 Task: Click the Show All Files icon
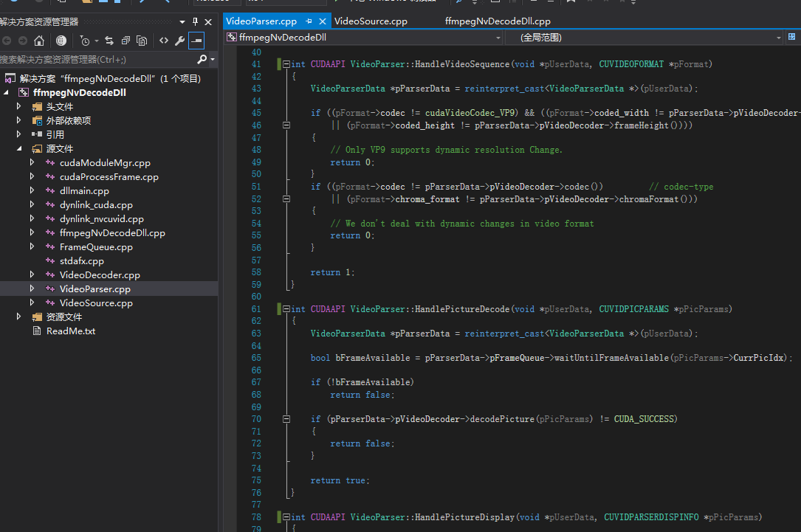[142, 41]
